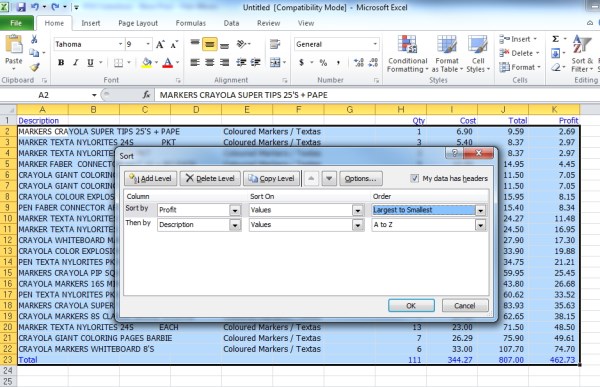This screenshot has height=387, width=600.
Task: Open Sort On Values dropdown for Sort by
Action: point(357,210)
